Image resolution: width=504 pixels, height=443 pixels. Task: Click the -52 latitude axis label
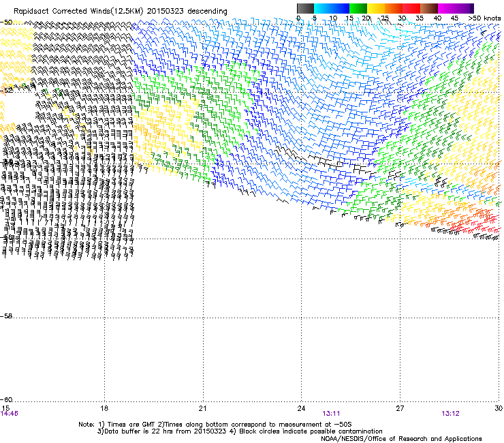6,90
